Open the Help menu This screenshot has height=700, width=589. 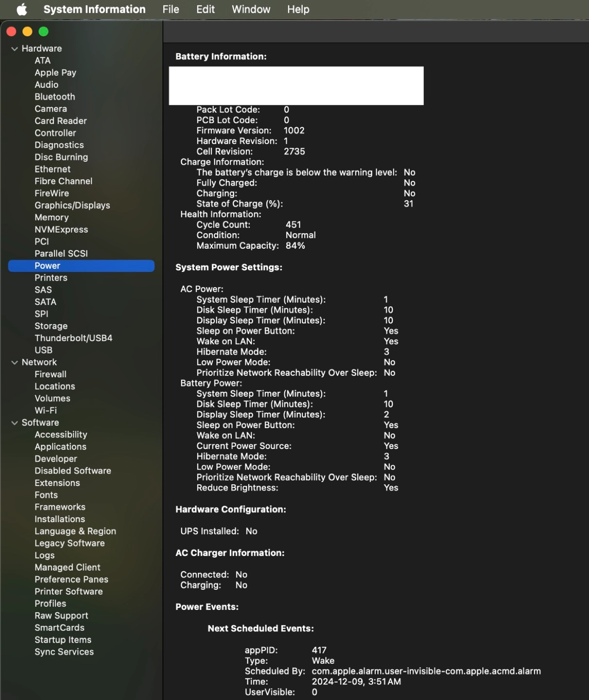click(x=298, y=9)
